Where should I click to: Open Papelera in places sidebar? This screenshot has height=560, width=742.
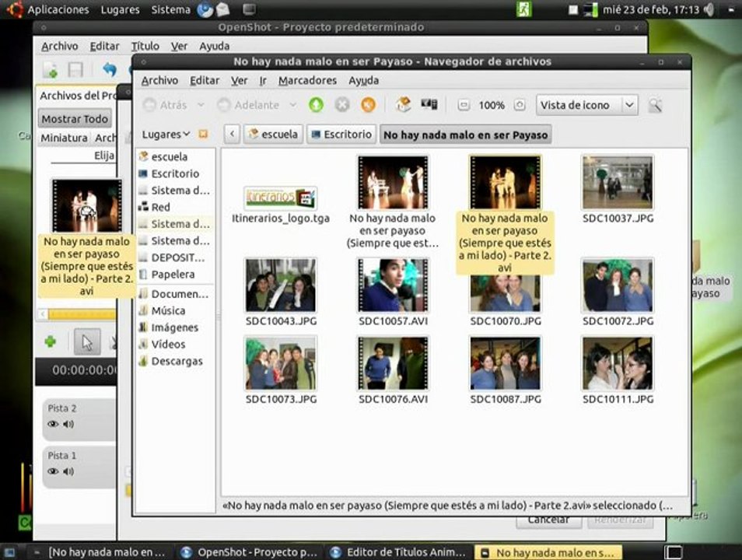(173, 275)
